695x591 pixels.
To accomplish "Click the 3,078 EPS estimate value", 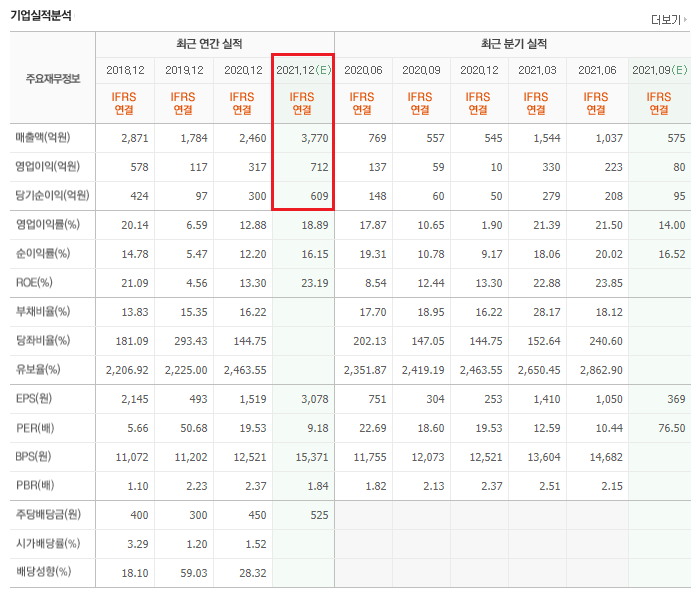I will click(x=315, y=399).
